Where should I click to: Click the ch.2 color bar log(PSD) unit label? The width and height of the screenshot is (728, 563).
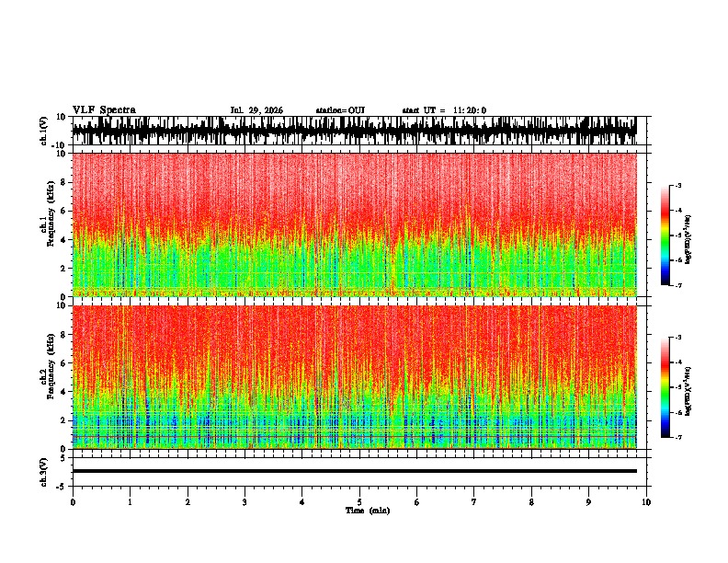coord(688,392)
